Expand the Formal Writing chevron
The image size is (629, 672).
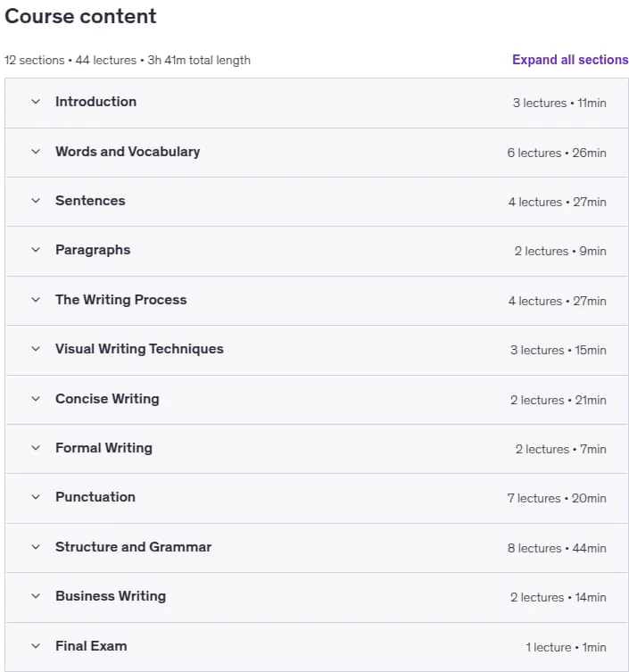point(36,448)
